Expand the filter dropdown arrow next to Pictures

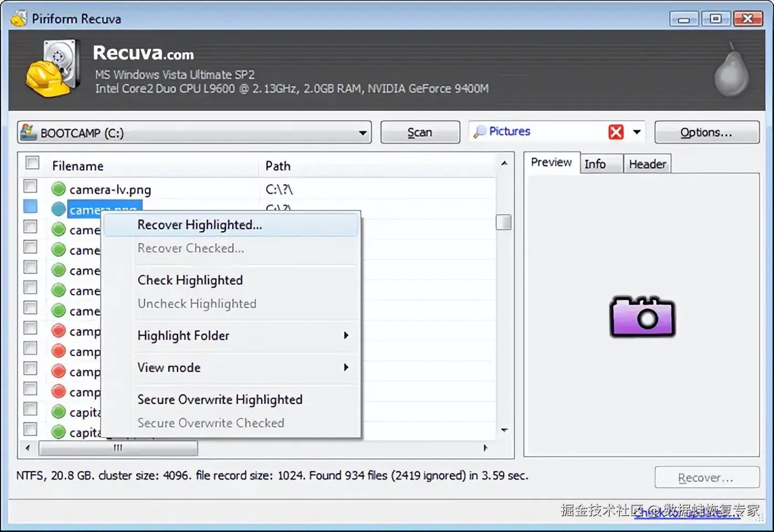pos(637,132)
